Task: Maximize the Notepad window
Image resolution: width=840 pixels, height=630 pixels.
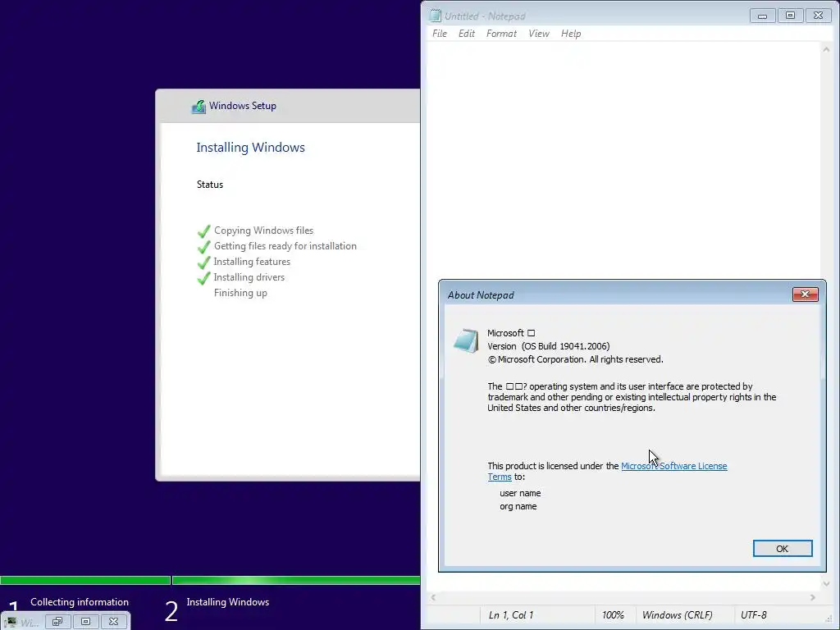Action: tap(790, 16)
